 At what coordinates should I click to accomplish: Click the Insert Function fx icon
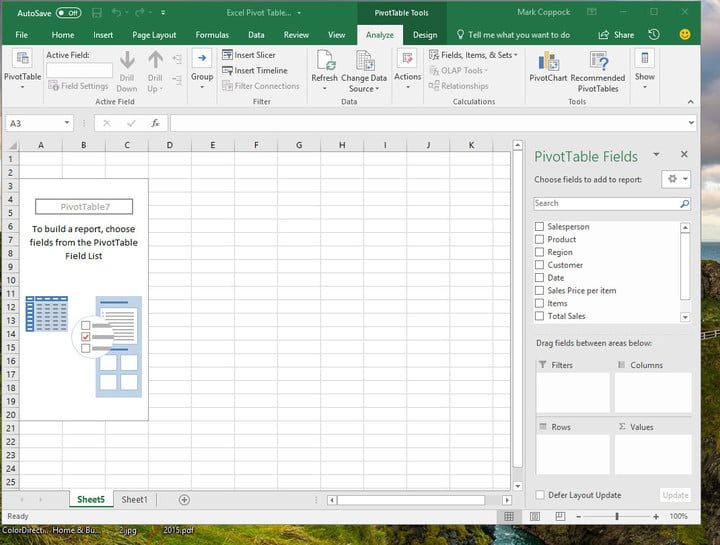[155, 123]
